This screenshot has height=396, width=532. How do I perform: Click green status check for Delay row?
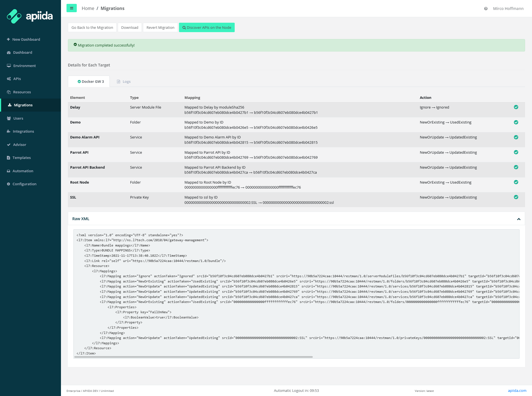click(x=516, y=107)
